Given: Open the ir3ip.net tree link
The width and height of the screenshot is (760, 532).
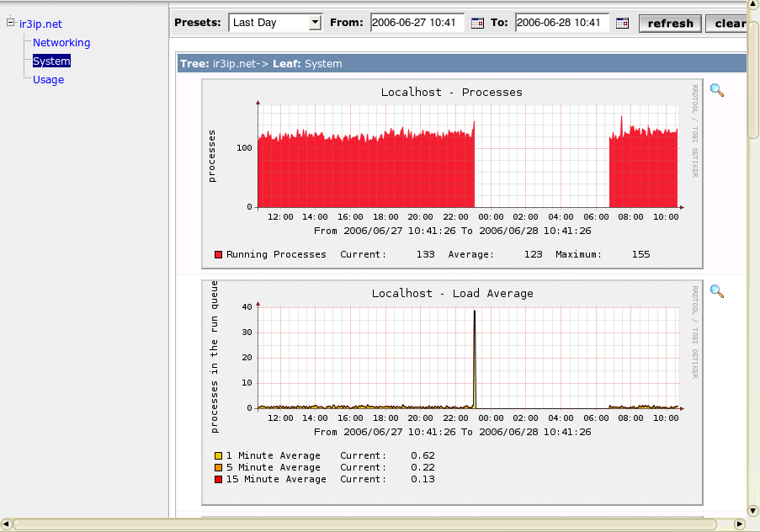Looking at the screenshot, I should [40, 24].
